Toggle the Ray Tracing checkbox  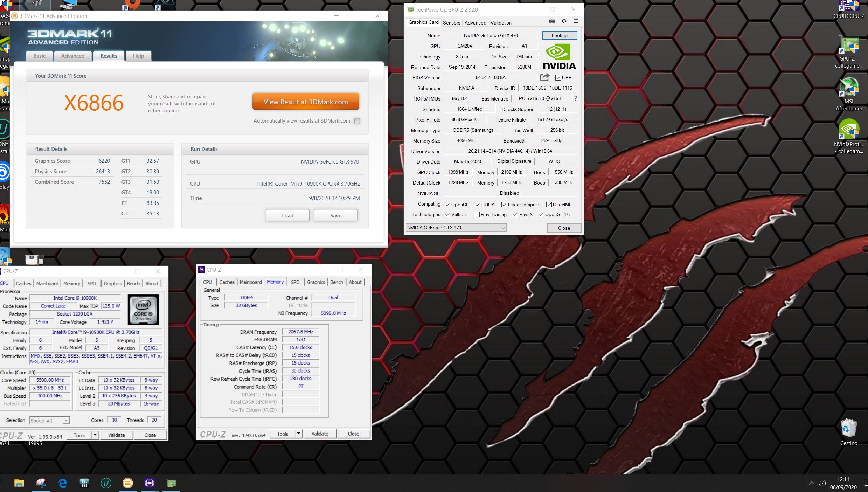tap(477, 214)
